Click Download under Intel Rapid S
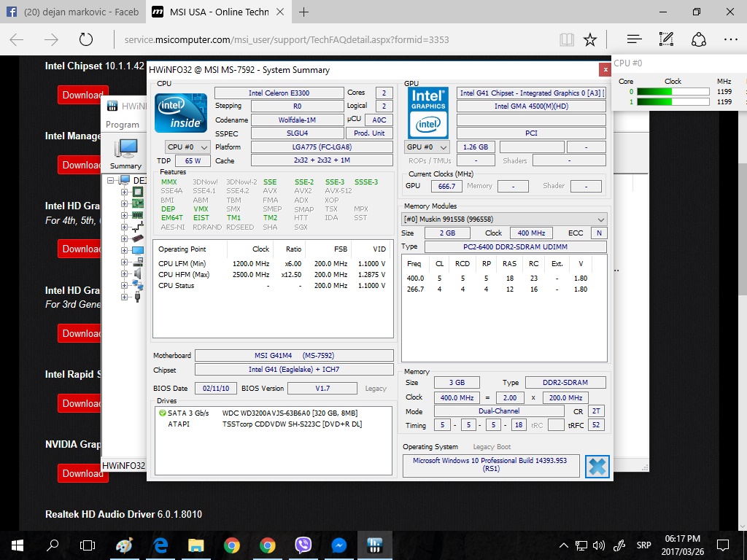The height and width of the screenshot is (560, 747). click(80, 403)
